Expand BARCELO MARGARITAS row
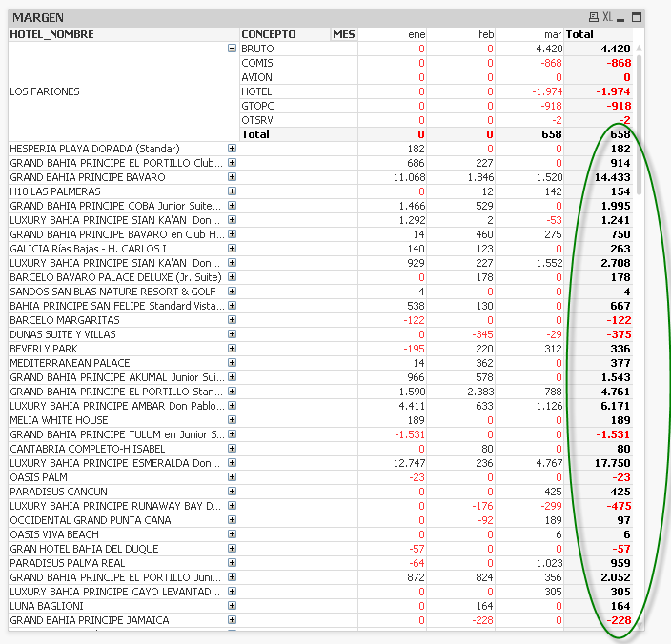The height and width of the screenshot is (644, 671). point(232,320)
